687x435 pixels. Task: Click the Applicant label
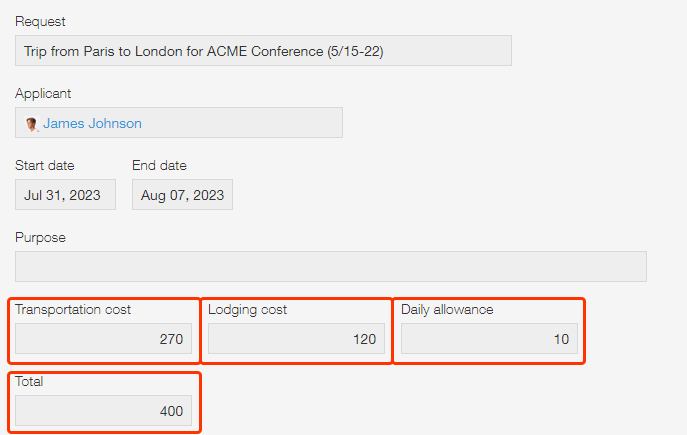click(x=43, y=93)
